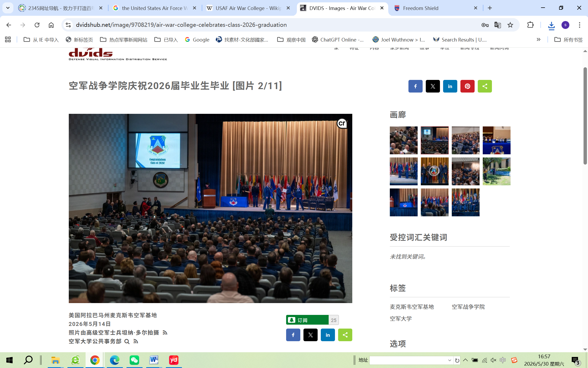Open RSS feed icon beside photographer name
Screen dimensions: 588x368
click(165, 333)
